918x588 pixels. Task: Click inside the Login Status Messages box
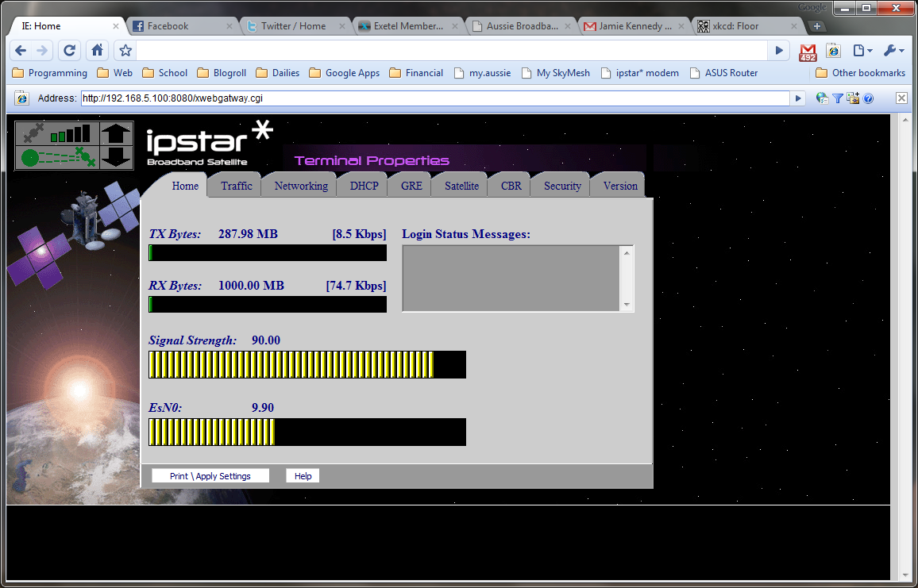[x=511, y=279]
